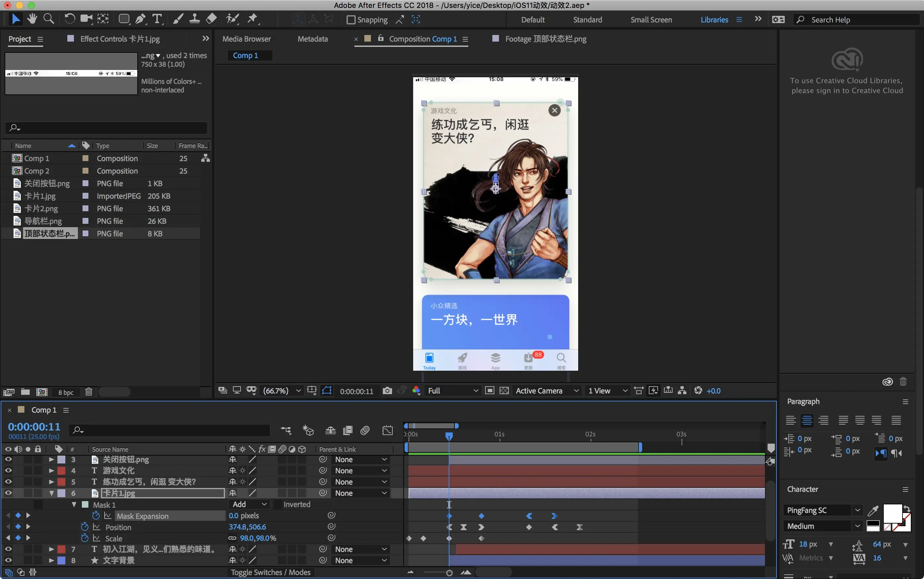Toggle the Inverted checkbox for Mask 1
Image resolution: width=924 pixels, height=579 pixels.
pyautogui.click(x=277, y=504)
